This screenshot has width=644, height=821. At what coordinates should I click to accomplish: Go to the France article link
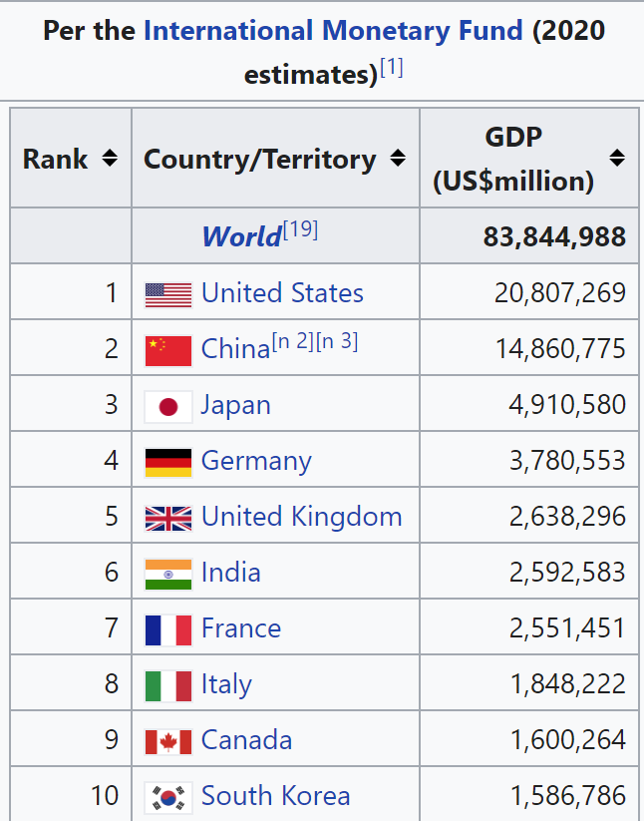tap(240, 628)
